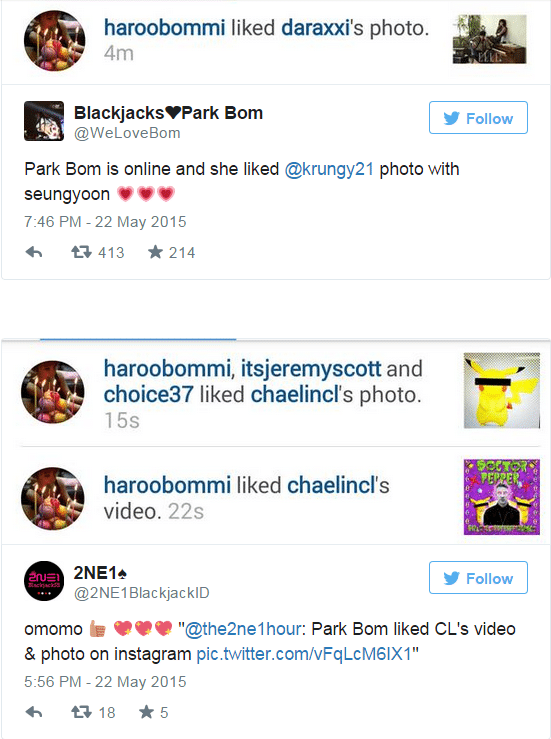Follow the 2NE1 account
Viewport: 551px width, 739px height.
(x=478, y=577)
